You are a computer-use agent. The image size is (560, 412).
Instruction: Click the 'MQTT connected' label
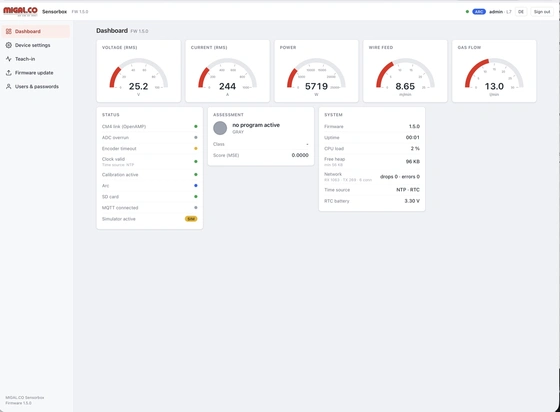(x=120, y=208)
